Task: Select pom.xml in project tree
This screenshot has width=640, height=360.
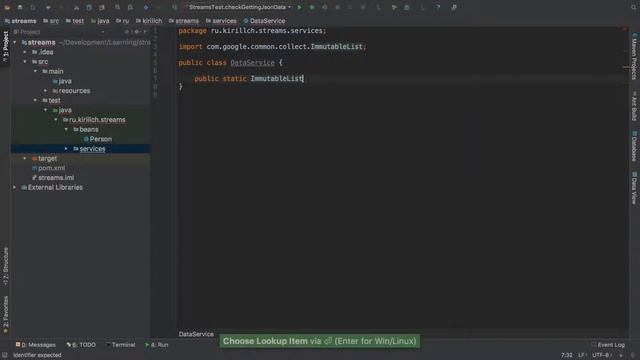Action: point(48,168)
